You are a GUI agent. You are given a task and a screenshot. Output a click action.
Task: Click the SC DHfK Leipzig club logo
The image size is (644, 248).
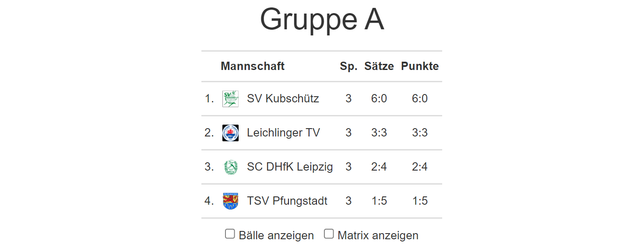point(230,167)
